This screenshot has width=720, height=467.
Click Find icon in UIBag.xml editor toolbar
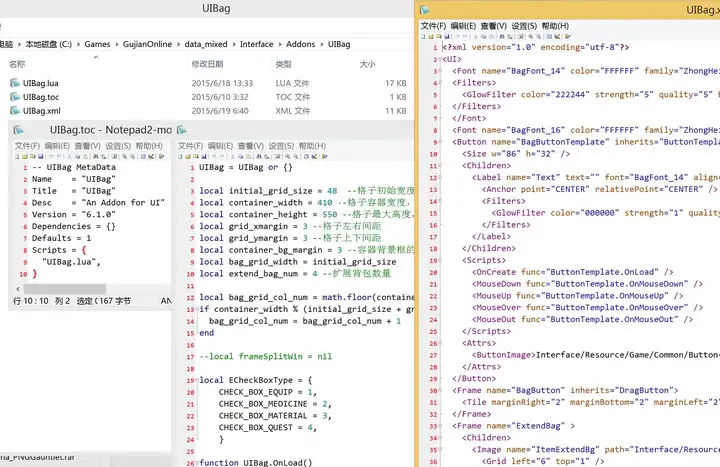[501, 36]
